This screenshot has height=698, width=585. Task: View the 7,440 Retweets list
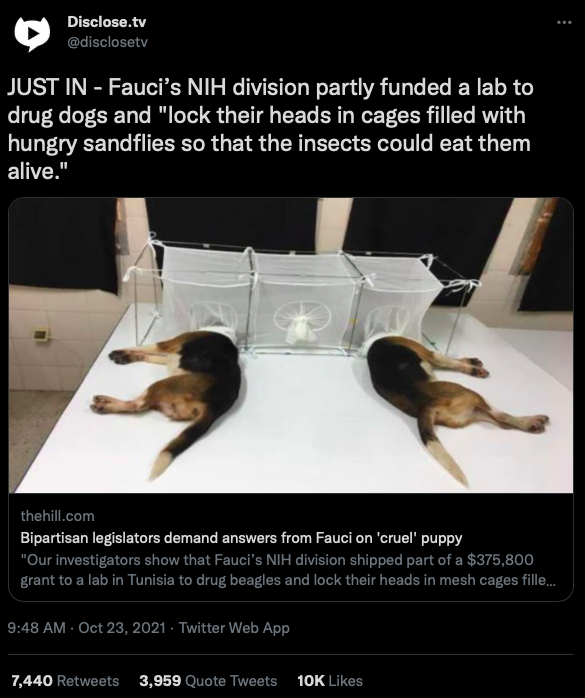click(65, 681)
